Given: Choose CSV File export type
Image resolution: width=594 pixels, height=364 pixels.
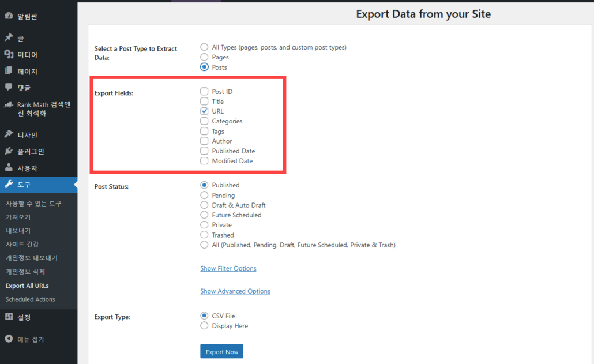Looking at the screenshot, I should coord(204,316).
